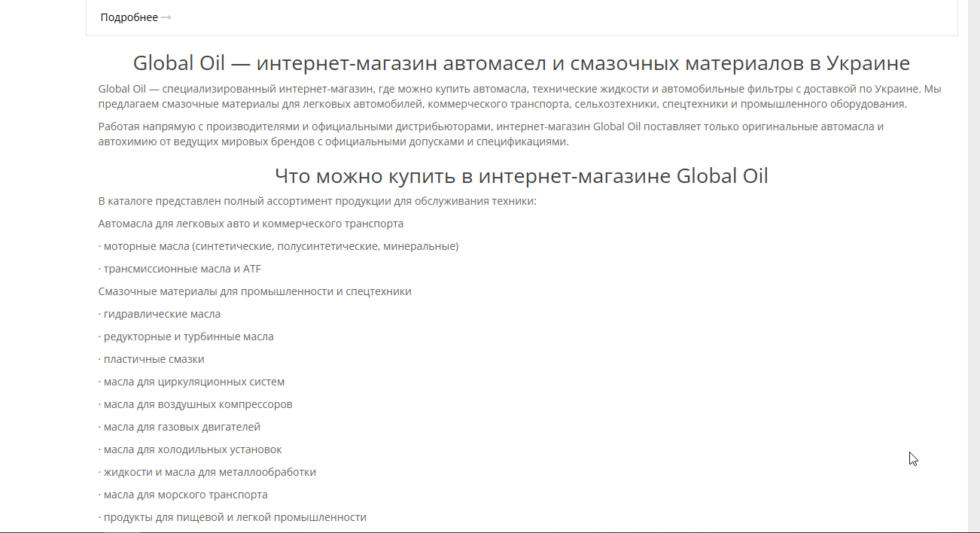Click bullet масла для морского транспорта
The image size is (980, 533).
[x=183, y=495]
